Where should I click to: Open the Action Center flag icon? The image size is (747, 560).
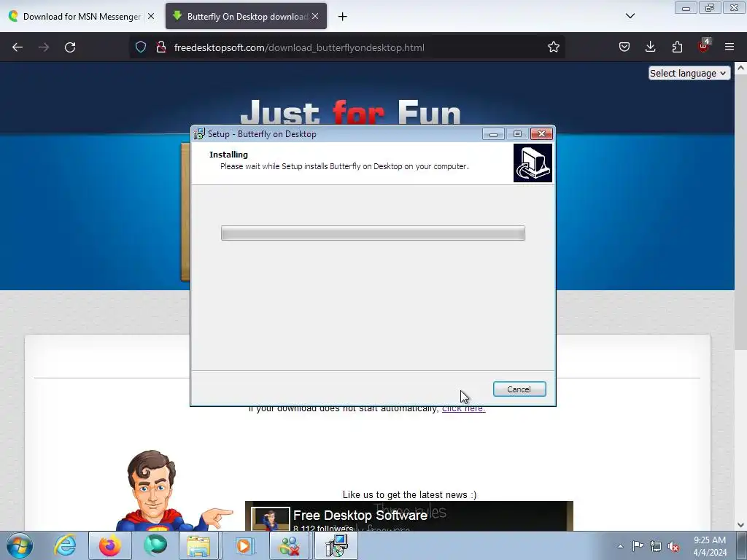pos(638,546)
